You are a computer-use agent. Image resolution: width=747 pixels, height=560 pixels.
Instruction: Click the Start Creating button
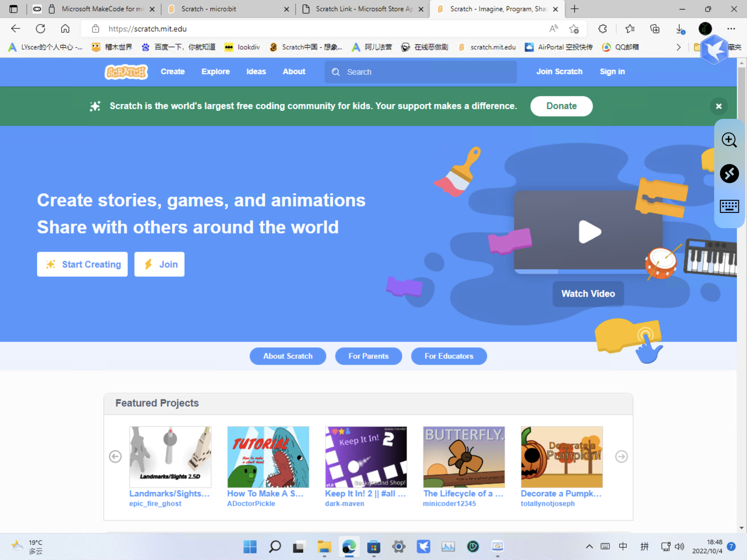(82, 264)
